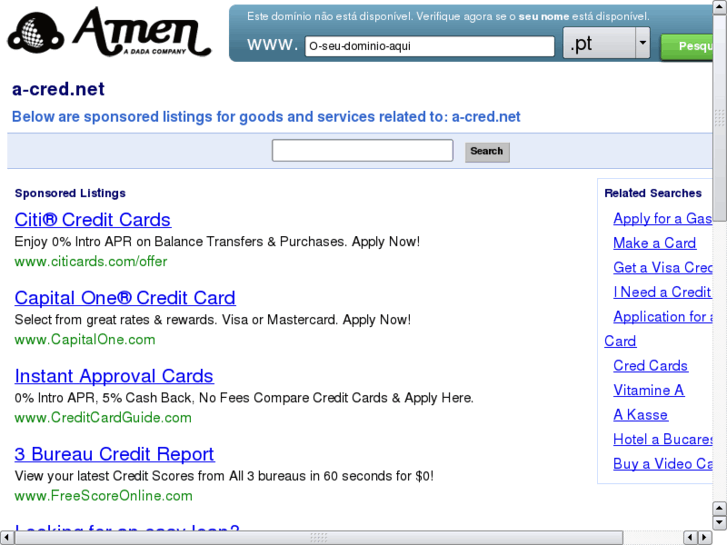Open the www.CapitalOne.com link
The image size is (727, 545).
(x=85, y=340)
